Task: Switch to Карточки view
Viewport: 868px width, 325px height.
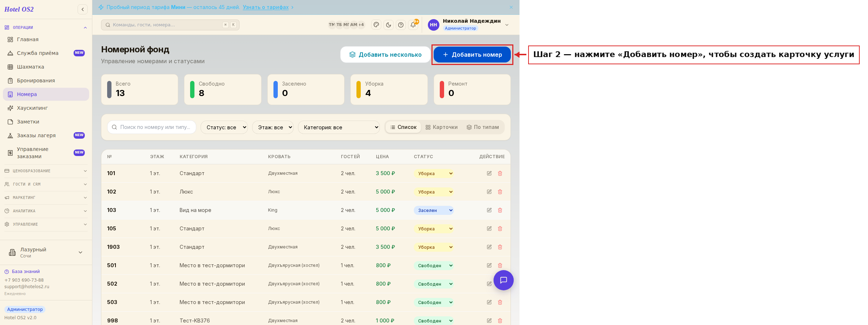Action: click(x=442, y=127)
